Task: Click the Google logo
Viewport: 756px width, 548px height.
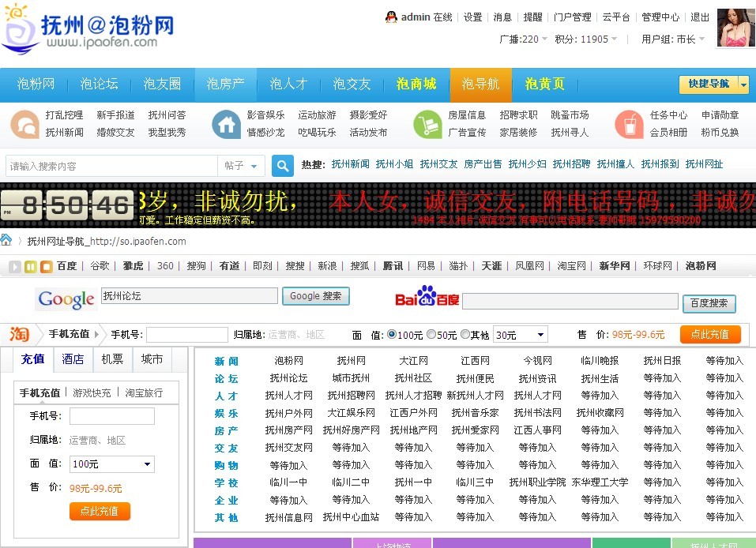Action: coord(66,298)
